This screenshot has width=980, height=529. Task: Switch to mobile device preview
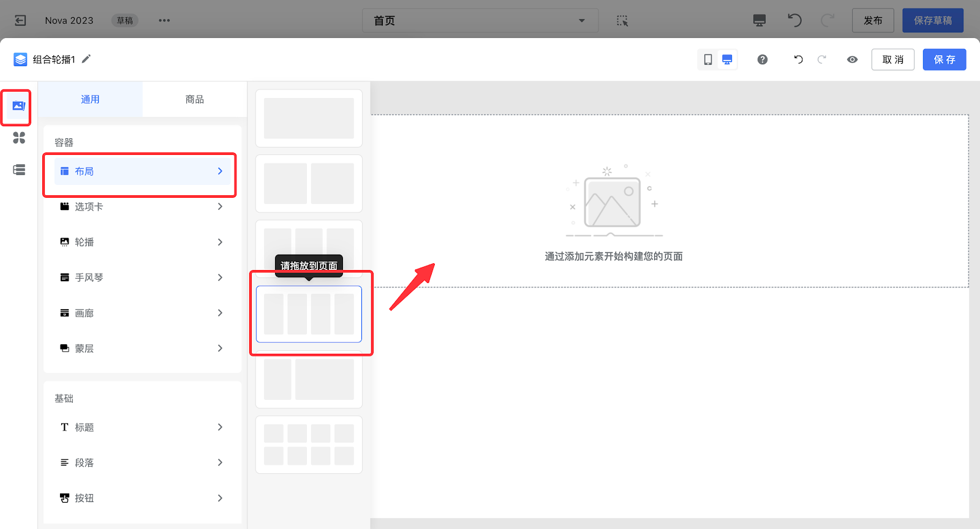(708, 59)
